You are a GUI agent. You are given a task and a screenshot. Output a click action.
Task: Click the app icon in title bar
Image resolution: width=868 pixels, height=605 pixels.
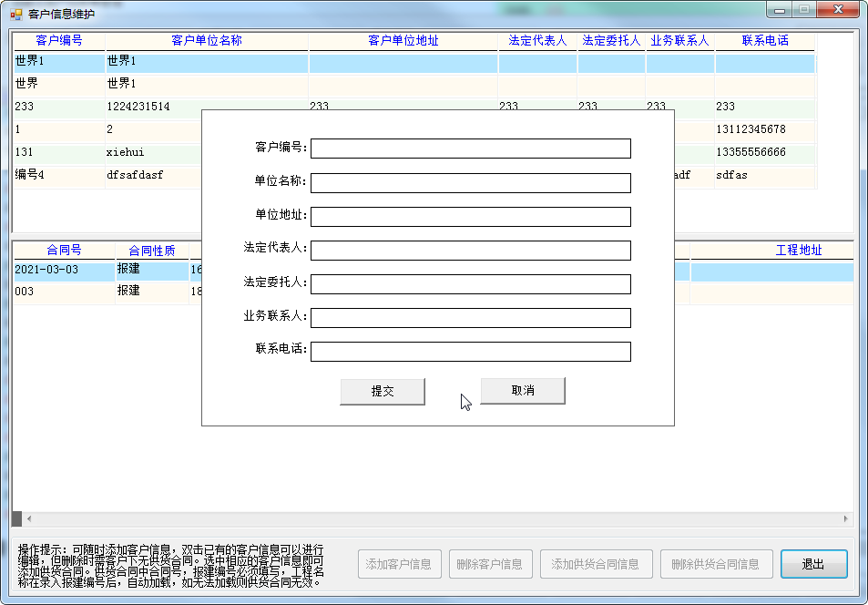point(15,14)
